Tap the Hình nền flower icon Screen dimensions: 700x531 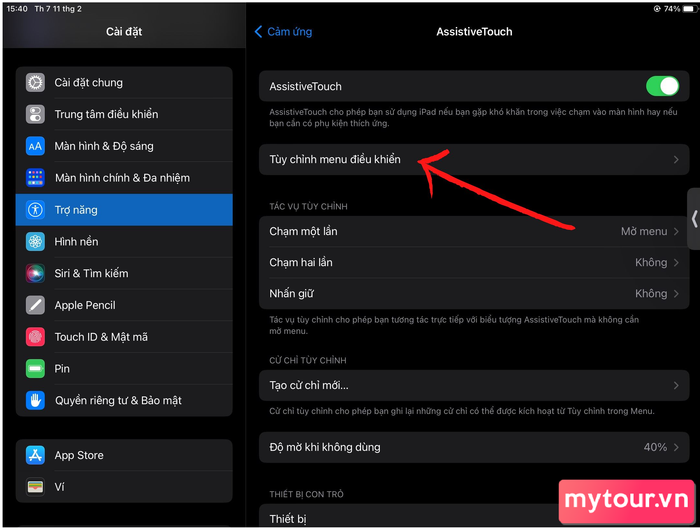click(35, 242)
